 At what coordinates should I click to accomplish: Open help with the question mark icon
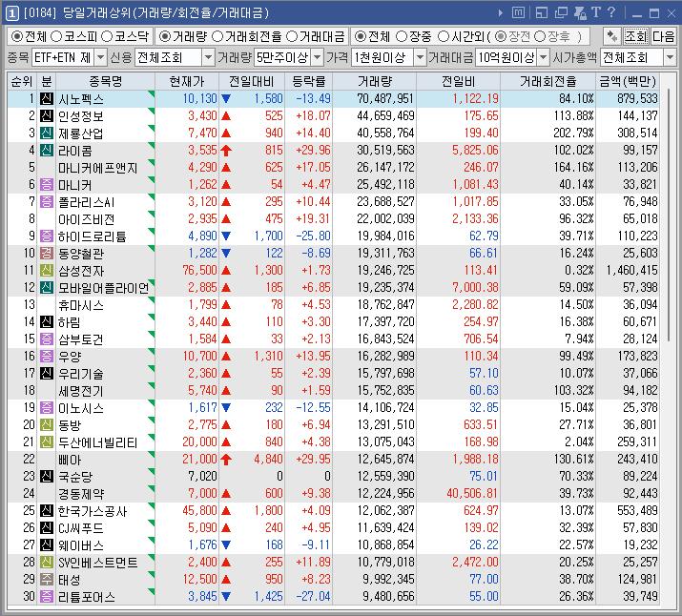[x=611, y=12]
